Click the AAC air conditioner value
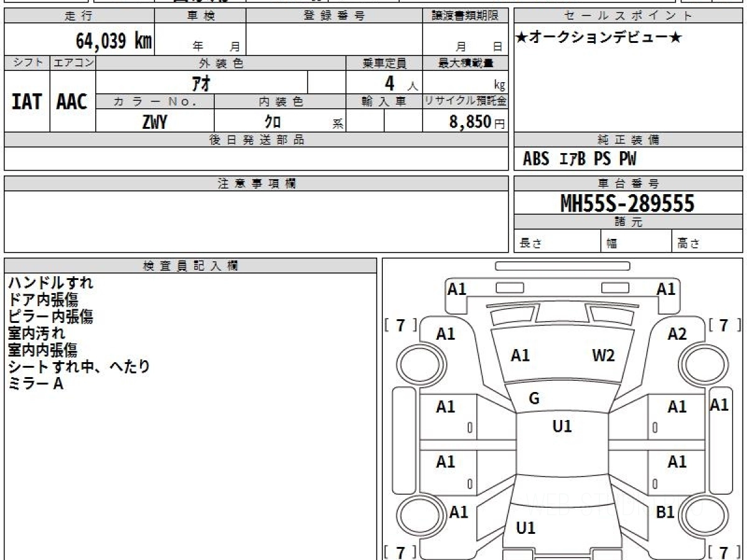 coord(72,102)
